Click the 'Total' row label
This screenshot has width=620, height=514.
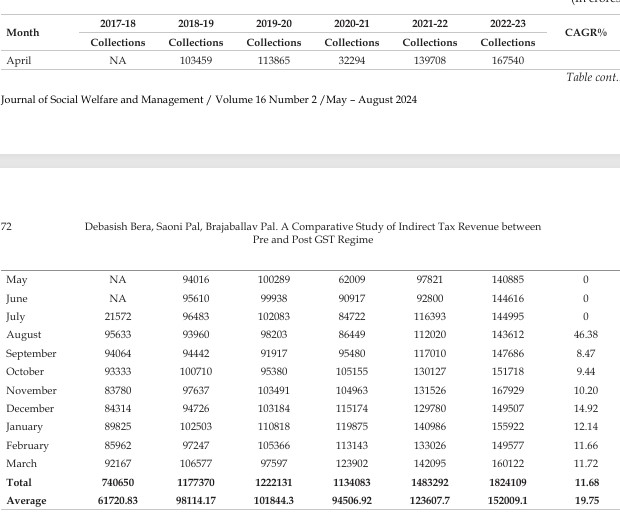[x=19, y=482]
